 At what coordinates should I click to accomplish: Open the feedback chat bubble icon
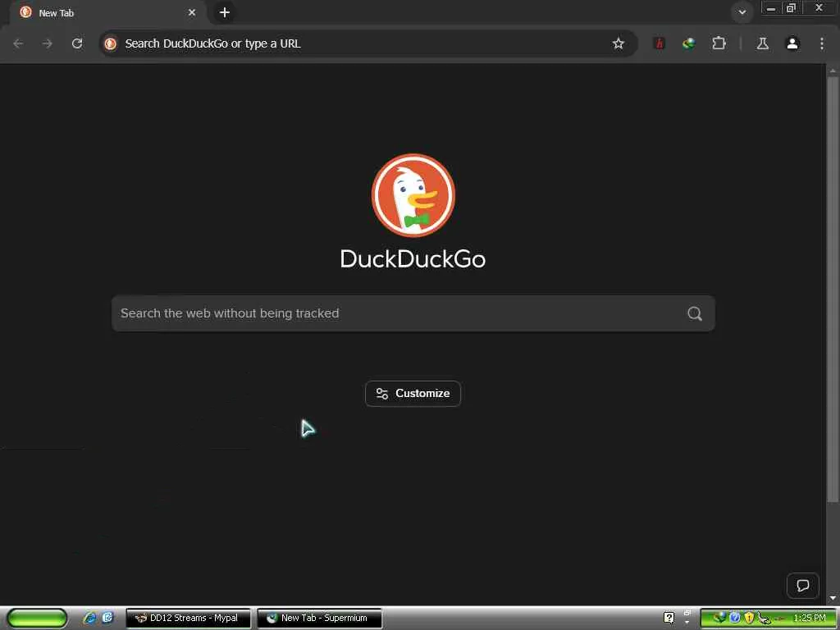coord(802,586)
